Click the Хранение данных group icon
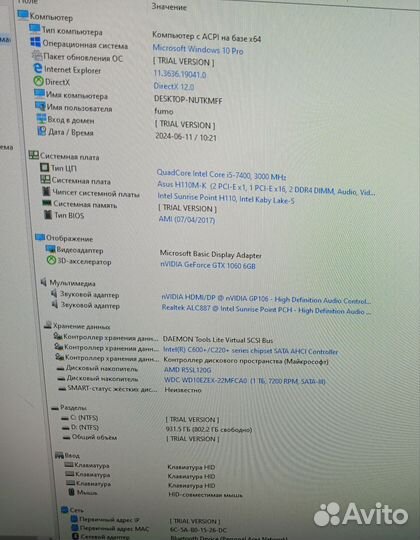420x540 pixels. pyautogui.click(x=48, y=325)
